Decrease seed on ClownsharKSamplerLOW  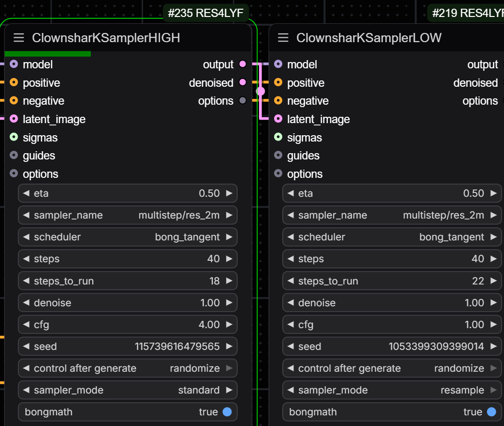(x=291, y=347)
